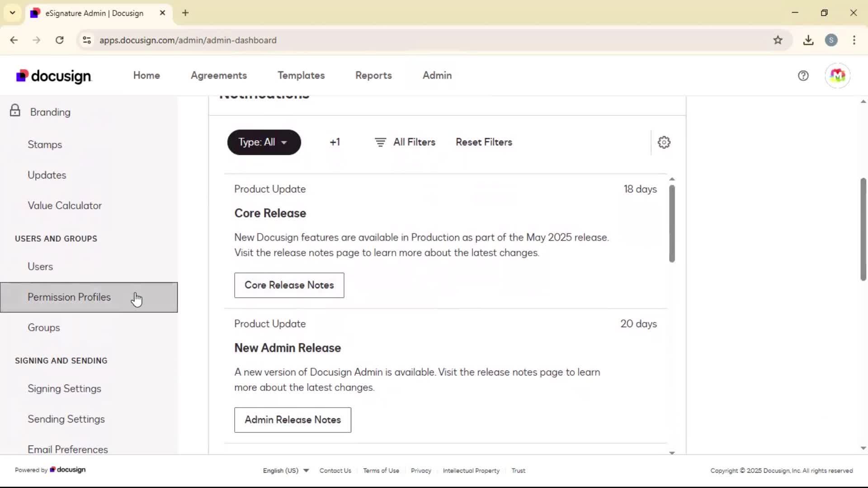Click the All Filters lines icon
Viewport: 868px width, 488px height.
(x=380, y=142)
